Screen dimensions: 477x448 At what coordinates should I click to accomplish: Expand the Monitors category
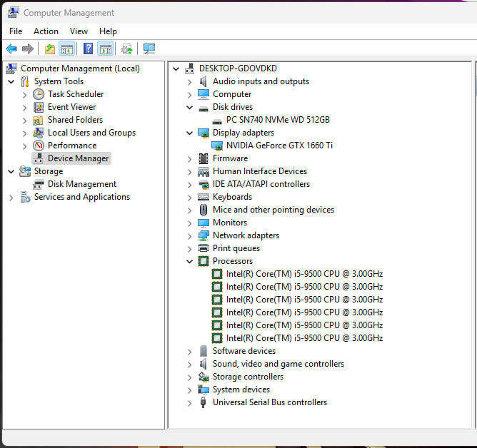pyautogui.click(x=189, y=223)
